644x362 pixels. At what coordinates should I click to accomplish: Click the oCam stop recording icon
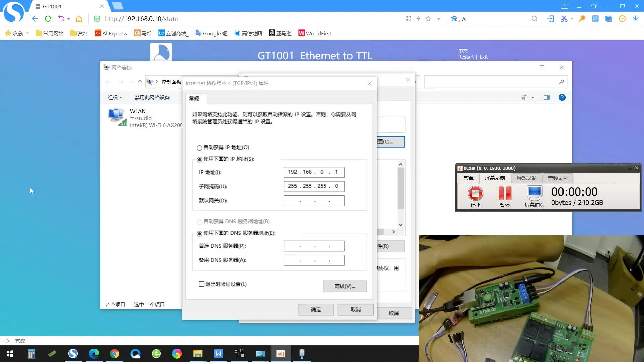point(475,193)
